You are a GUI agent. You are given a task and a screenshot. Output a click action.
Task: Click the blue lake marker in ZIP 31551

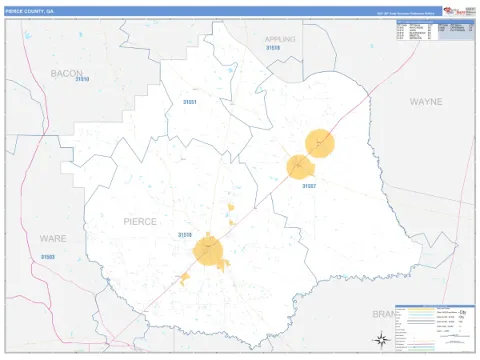230,70
